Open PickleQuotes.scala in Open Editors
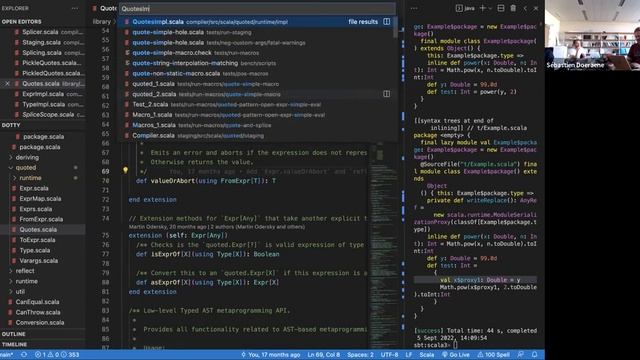This screenshot has height=360, width=640. pos(42,63)
